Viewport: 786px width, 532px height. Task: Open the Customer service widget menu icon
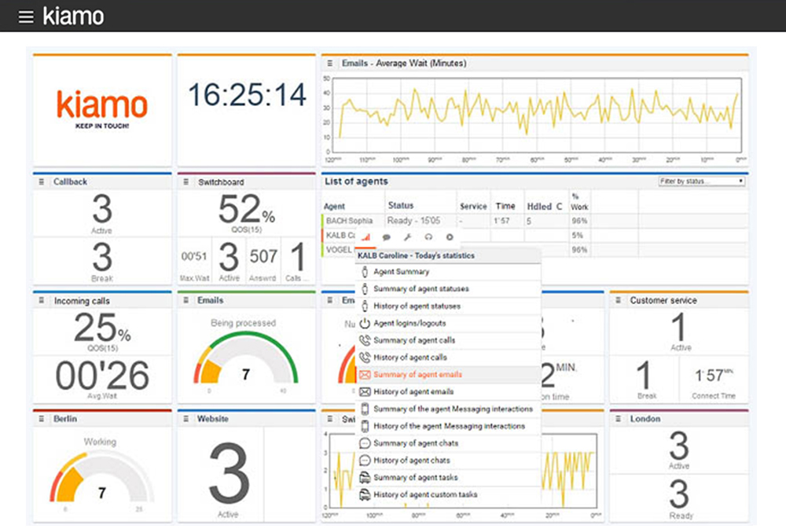pos(618,300)
